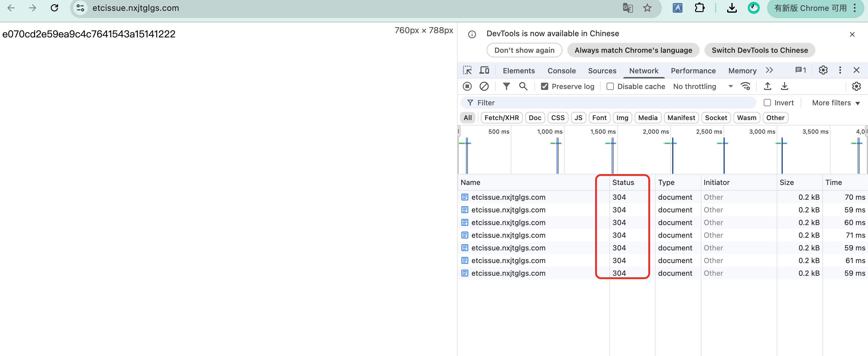
Task: Click Don't show again
Action: pyautogui.click(x=524, y=50)
